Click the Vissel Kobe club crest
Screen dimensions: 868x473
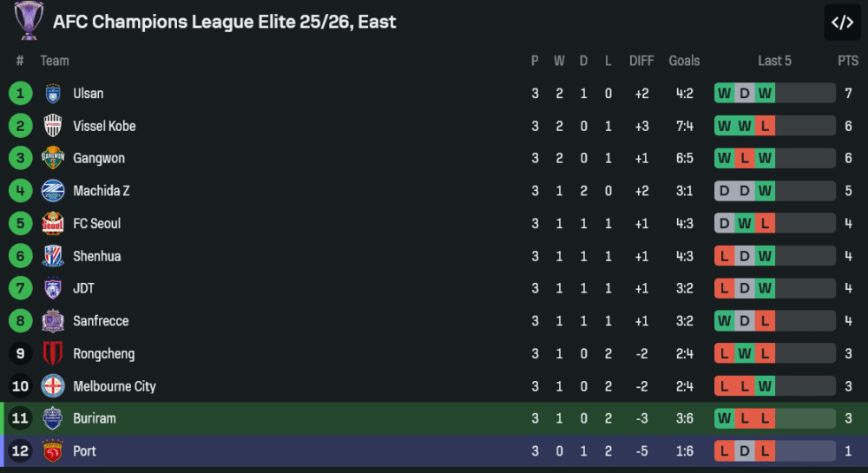(53, 126)
